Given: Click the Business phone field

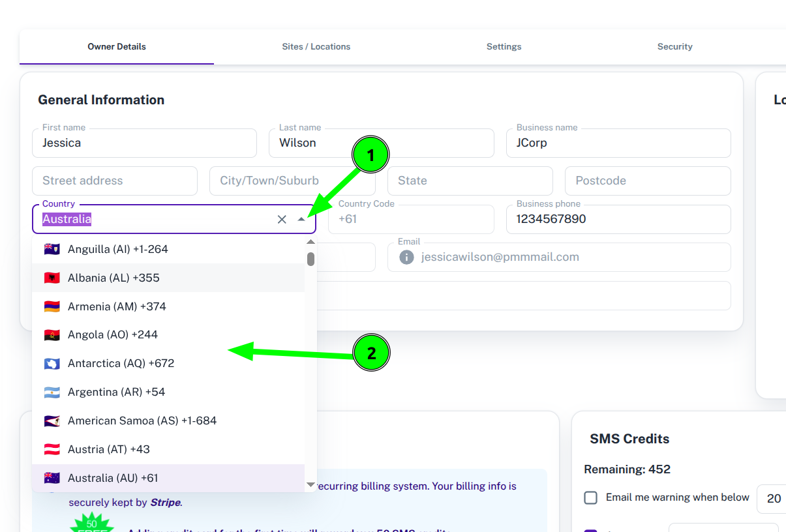Looking at the screenshot, I should (x=618, y=219).
